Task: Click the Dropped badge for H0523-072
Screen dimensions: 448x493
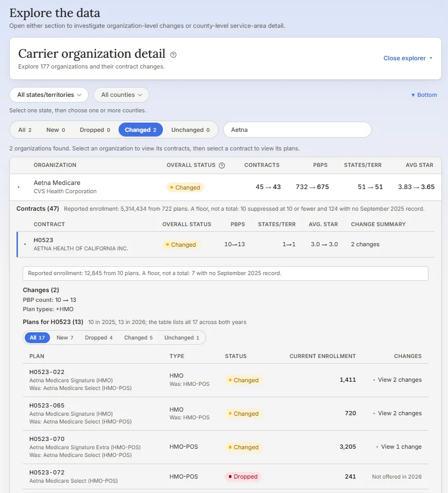Action: click(243, 477)
